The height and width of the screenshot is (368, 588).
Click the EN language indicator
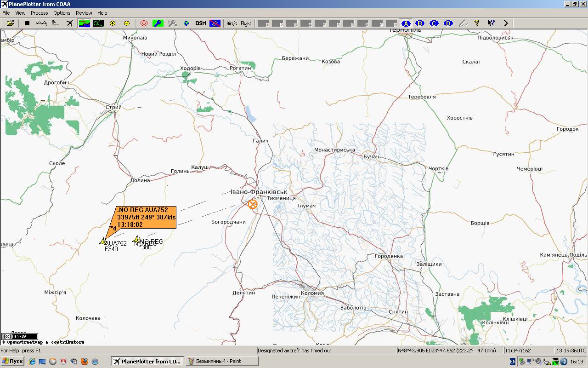(513, 362)
